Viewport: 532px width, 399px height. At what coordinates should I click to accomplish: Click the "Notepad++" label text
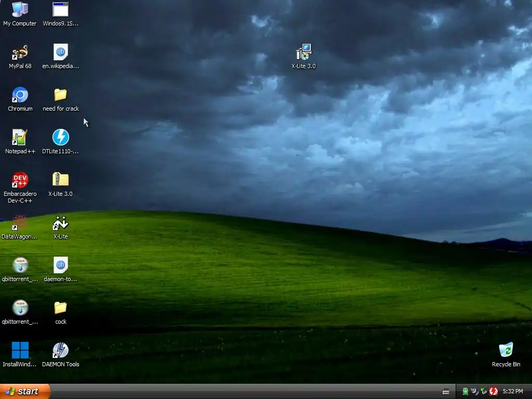point(20,151)
